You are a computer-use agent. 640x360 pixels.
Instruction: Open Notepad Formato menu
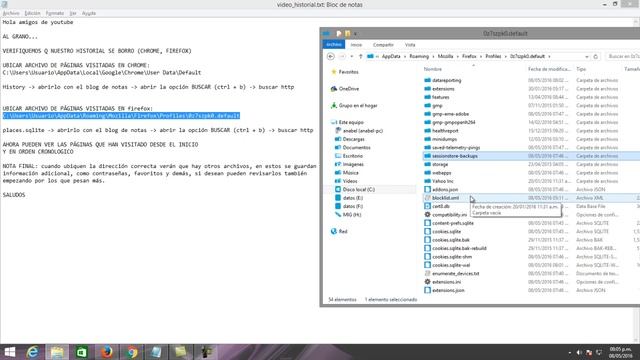coord(55,13)
